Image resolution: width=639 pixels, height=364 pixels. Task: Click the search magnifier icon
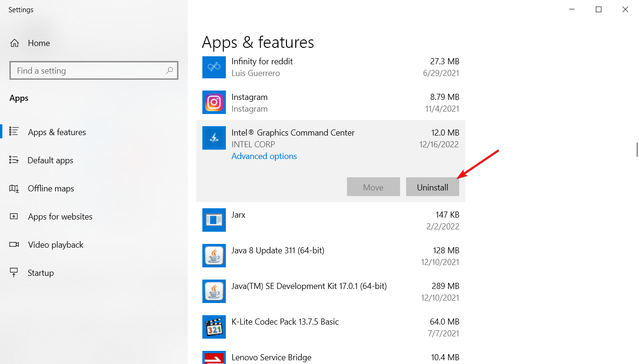coord(169,70)
